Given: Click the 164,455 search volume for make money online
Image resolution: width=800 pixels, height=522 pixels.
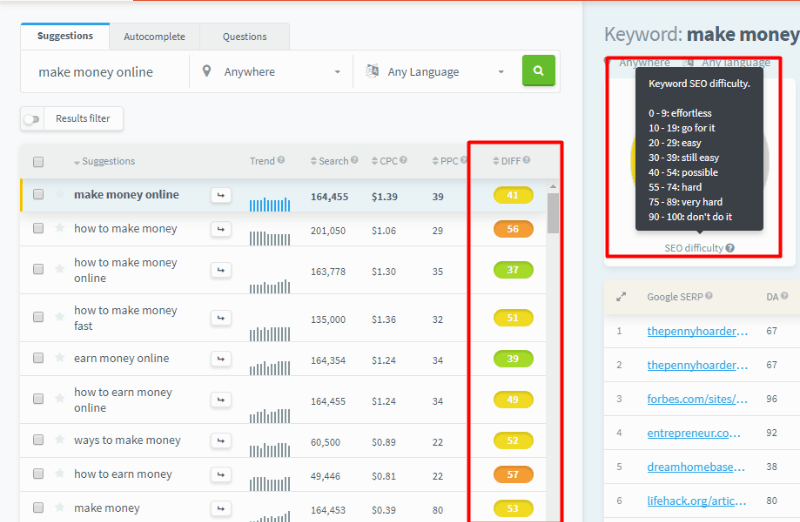Looking at the screenshot, I should pyautogui.click(x=330, y=196).
